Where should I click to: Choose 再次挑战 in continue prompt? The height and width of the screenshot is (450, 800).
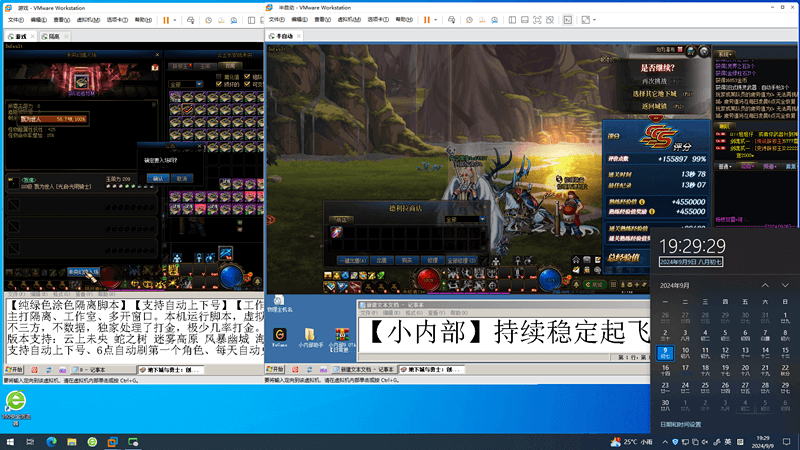(655, 81)
